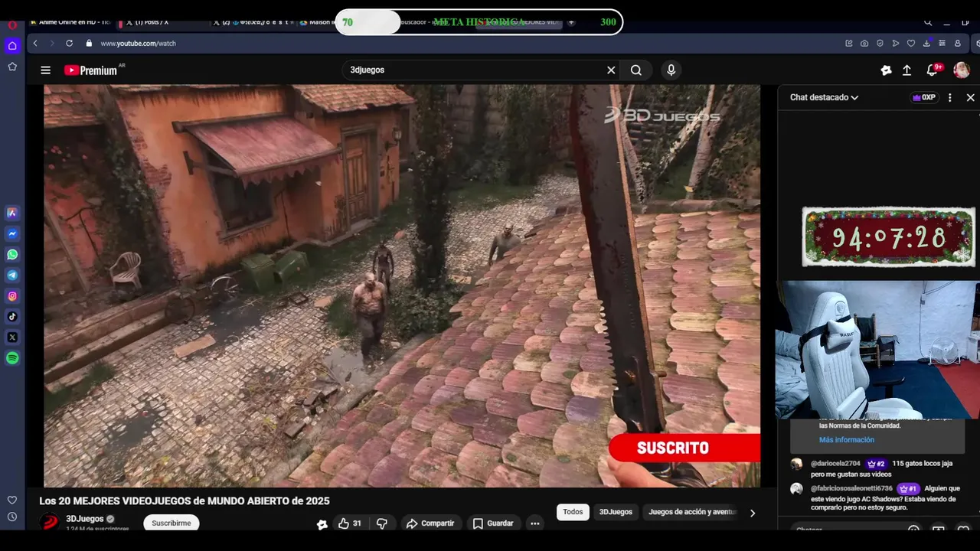
Task: Open Messenger in Opera sidebar
Action: (x=12, y=233)
